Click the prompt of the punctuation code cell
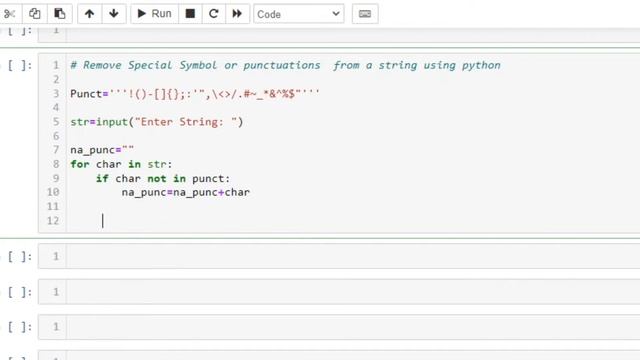The image size is (640, 360). (20, 65)
